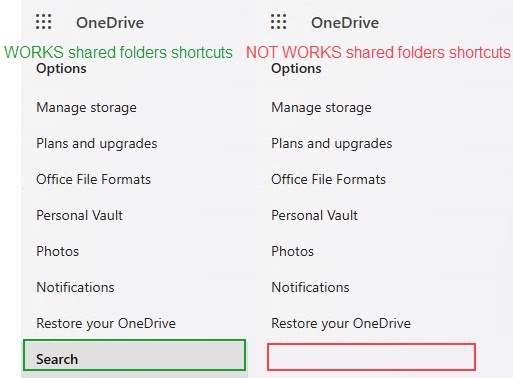Open Manage storage in right panel
The image size is (513, 378).
pos(321,108)
